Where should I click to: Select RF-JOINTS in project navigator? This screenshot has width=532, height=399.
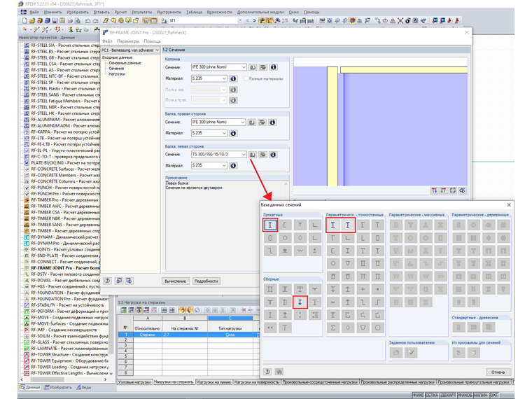(x=64, y=249)
